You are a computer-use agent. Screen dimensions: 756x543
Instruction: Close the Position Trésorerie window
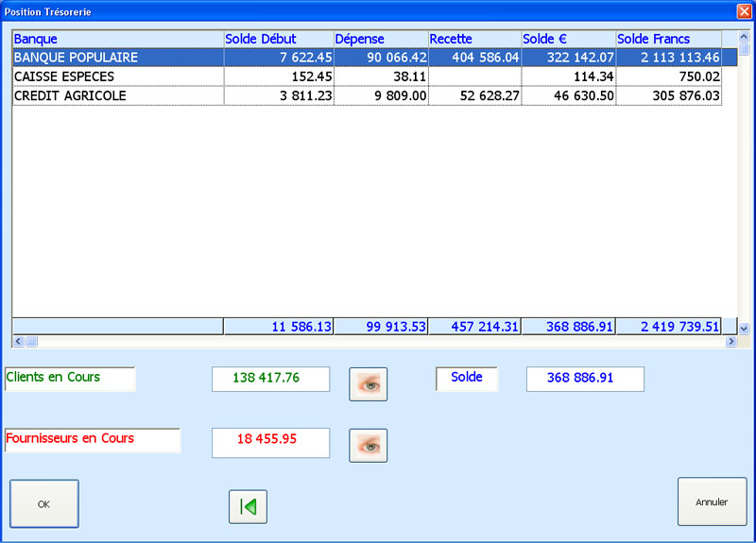pos(744,10)
